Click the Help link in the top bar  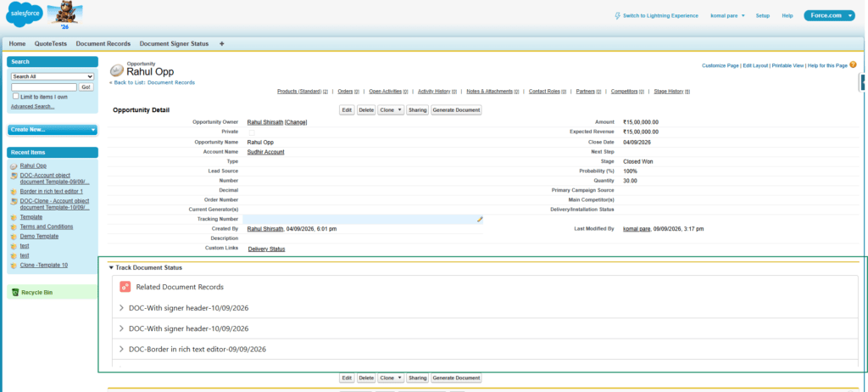click(787, 15)
